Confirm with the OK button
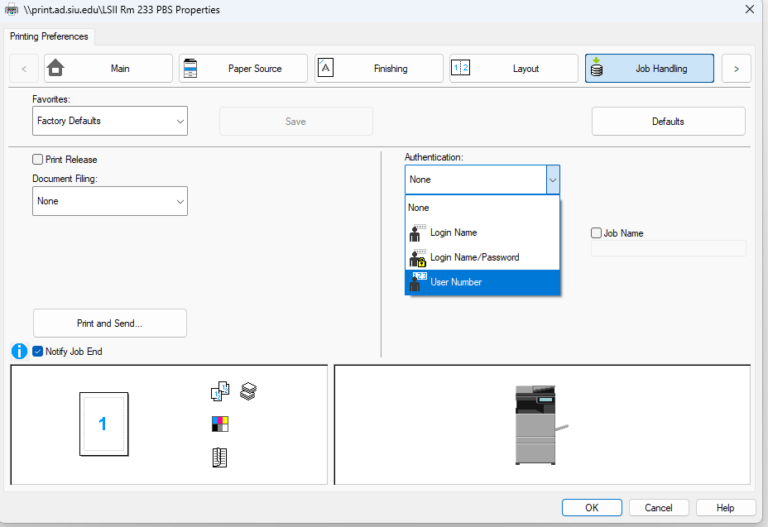The image size is (768, 527). click(592, 508)
